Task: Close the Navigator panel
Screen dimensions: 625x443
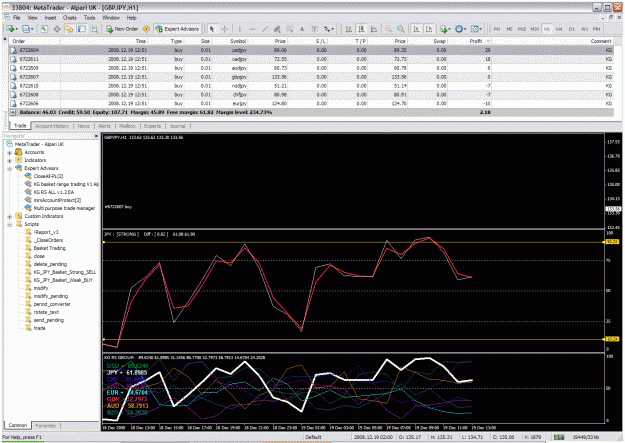Action: (96, 136)
